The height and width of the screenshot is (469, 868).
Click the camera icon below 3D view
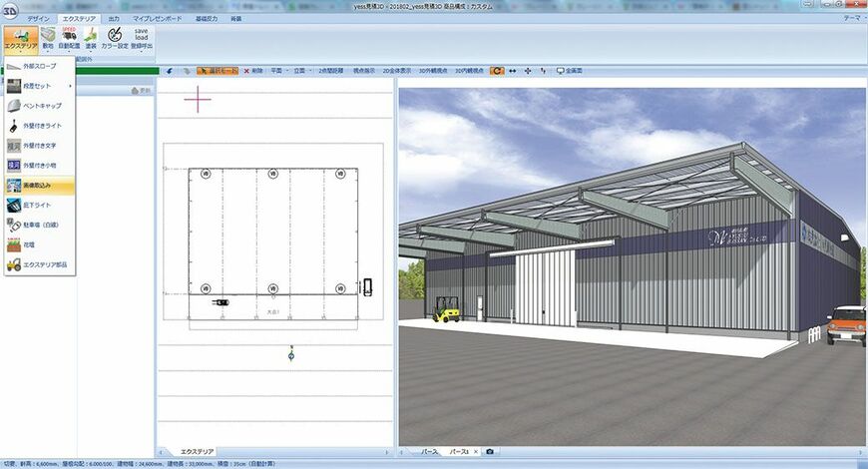pos(489,452)
